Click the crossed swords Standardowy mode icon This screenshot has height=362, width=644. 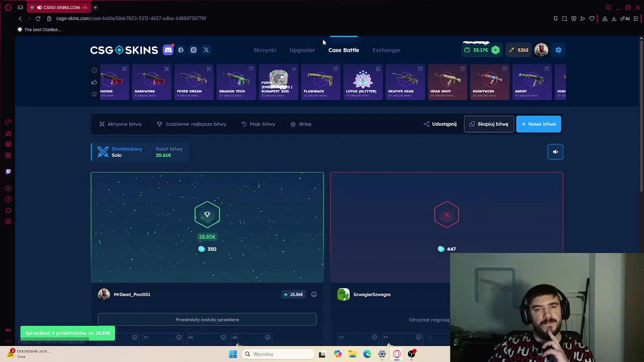pyautogui.click(x=103, y=152)
